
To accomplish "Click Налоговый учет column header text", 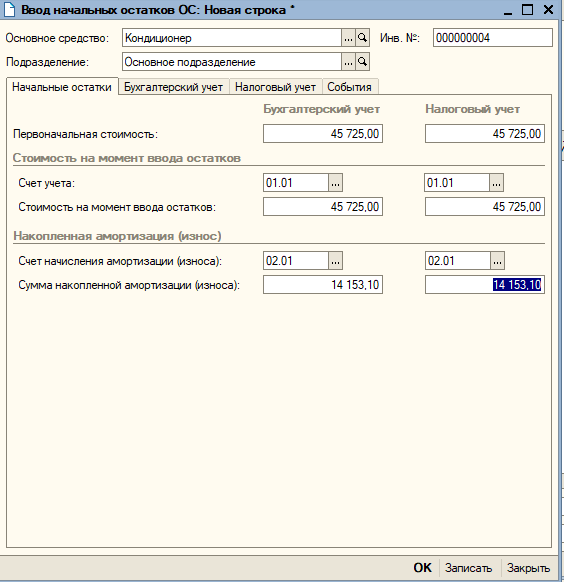I will 472,109.
